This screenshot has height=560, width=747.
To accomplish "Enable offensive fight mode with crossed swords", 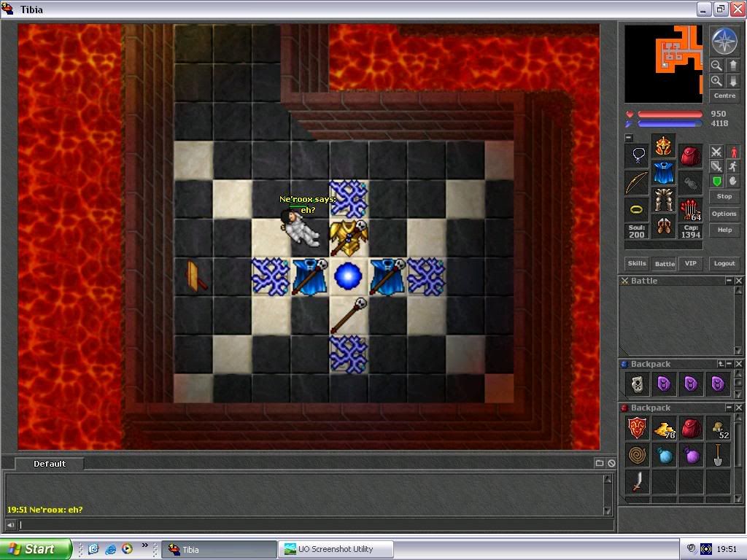I will click(716, 152).
